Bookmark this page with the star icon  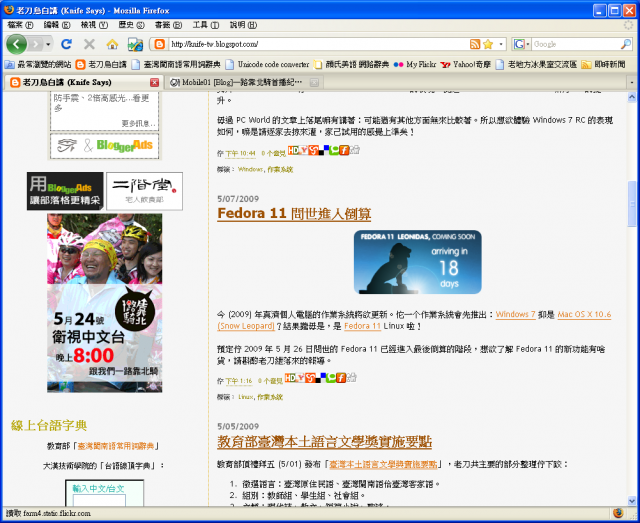(488, 44)
